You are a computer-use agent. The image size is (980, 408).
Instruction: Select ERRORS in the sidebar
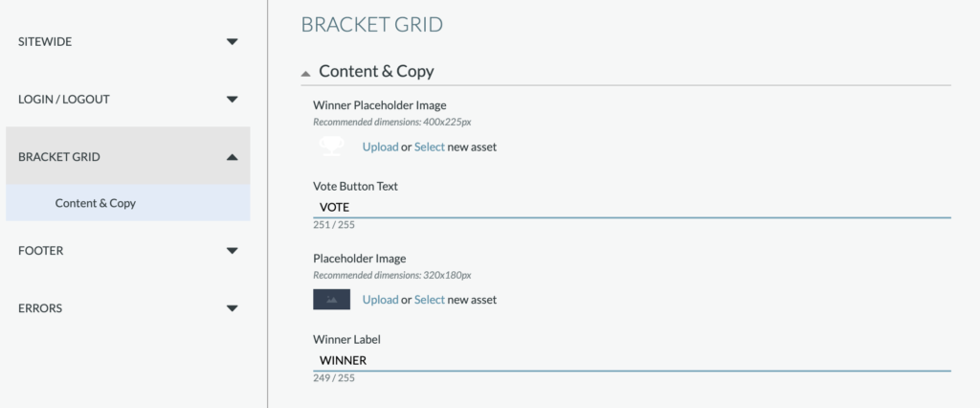(41, 308)
